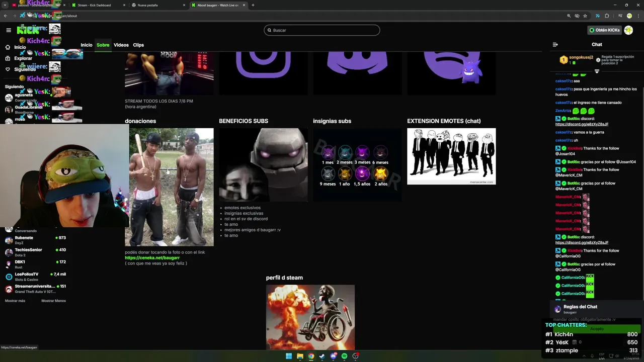Open File Explorer from taskbar
644x362 pixels.
(x=300, y=356)
